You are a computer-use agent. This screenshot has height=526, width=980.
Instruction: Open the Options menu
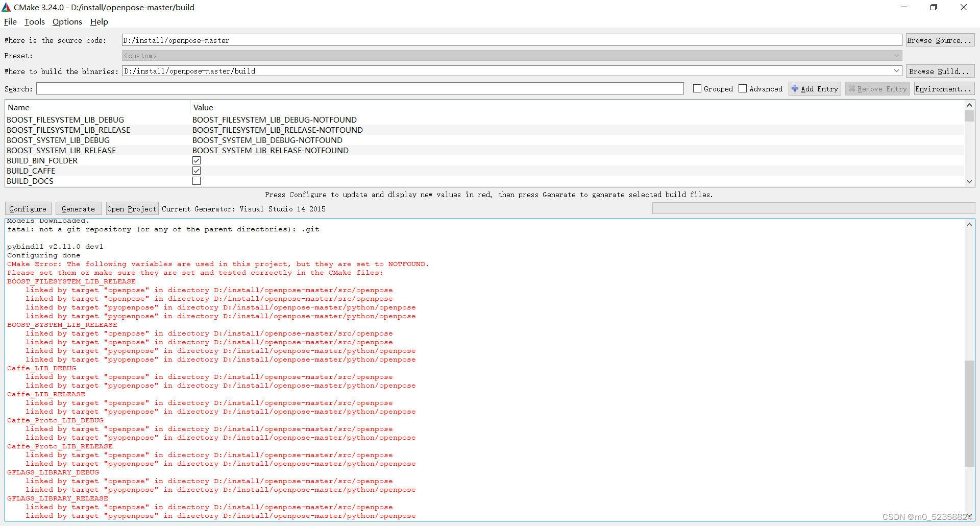(x=67, y=22)
